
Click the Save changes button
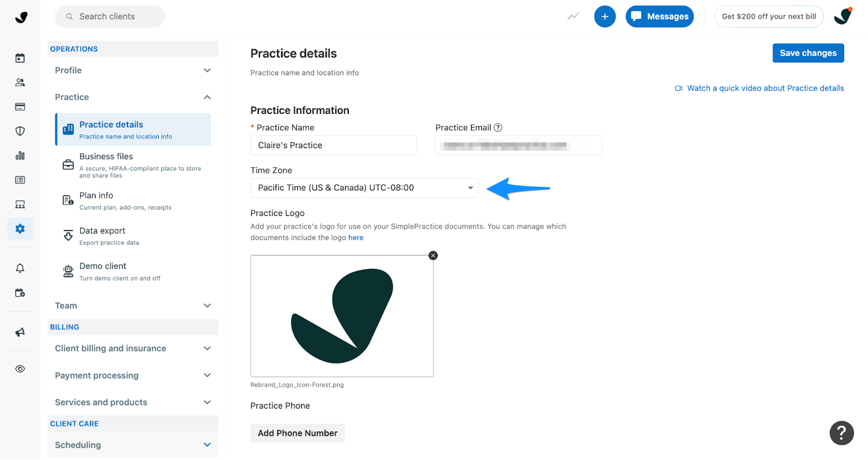(808, 53)
